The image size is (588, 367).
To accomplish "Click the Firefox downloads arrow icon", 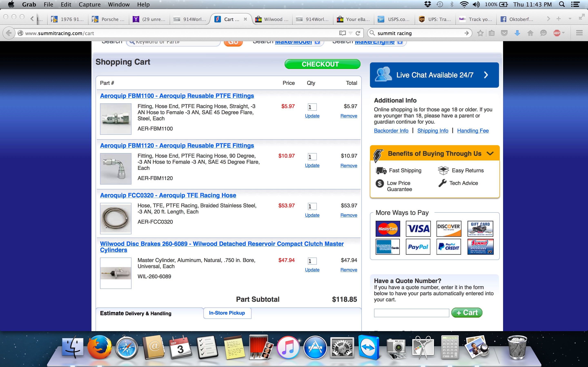I will coord(517,33).
